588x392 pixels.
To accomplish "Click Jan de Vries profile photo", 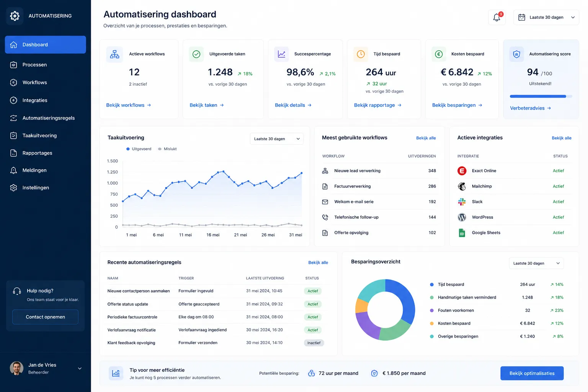I will [x=16, y=368].
